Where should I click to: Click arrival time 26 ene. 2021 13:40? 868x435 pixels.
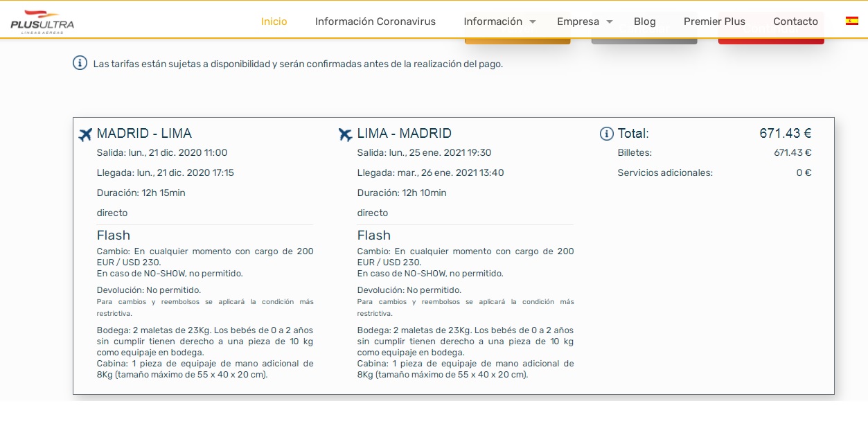(x=431, y=173)
